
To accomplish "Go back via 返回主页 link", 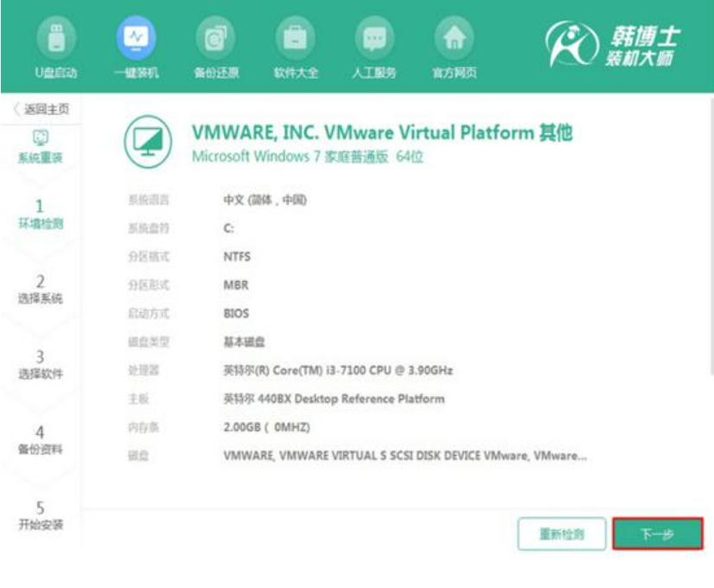I will click(x=41, y=109).
